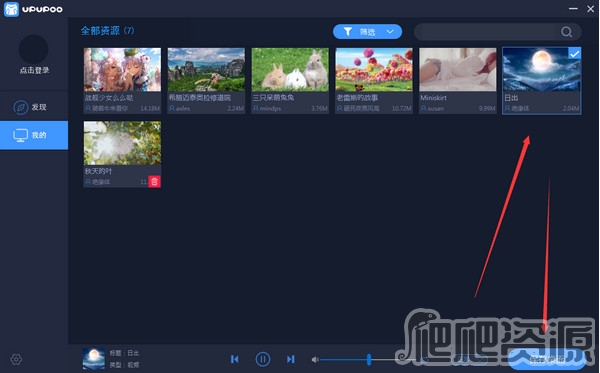Click the 全部资源 (7) heading
This screenshot has width=600, height=373.
(x=108, y=31)
